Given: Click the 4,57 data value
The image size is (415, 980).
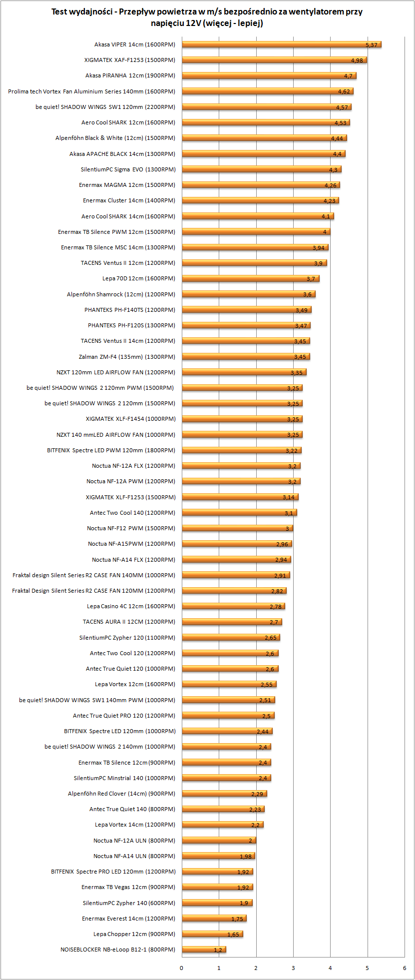Looking at the screenshot, I should coord(342,107).
